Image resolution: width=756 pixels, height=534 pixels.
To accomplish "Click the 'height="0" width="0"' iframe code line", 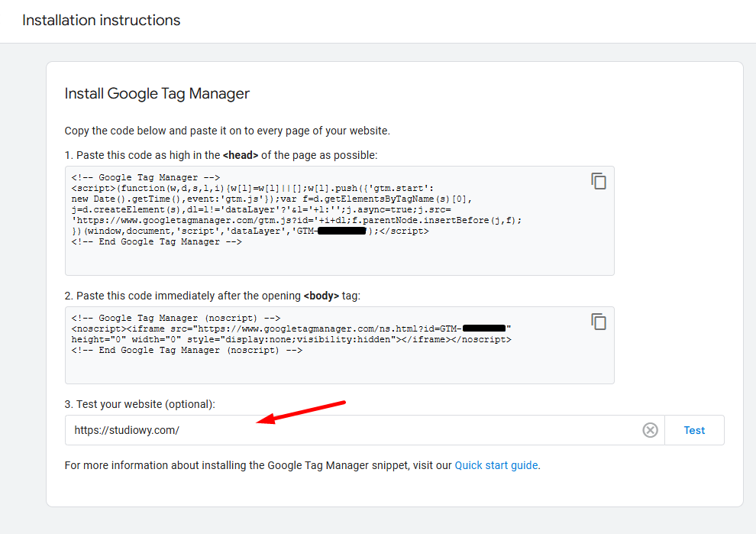I will pyautogui.click(x=291, y=340).
